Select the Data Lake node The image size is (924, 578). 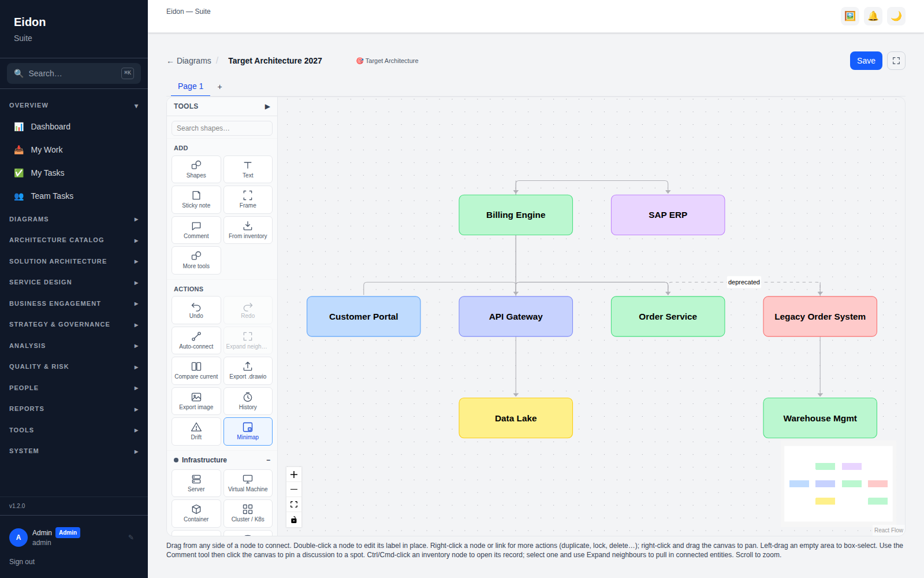click(516, 418)
